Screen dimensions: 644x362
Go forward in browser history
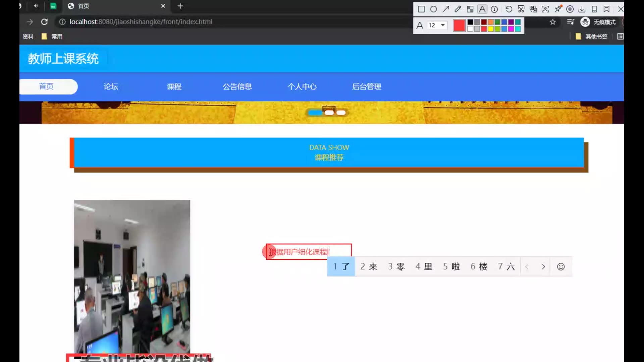point(30,22)
